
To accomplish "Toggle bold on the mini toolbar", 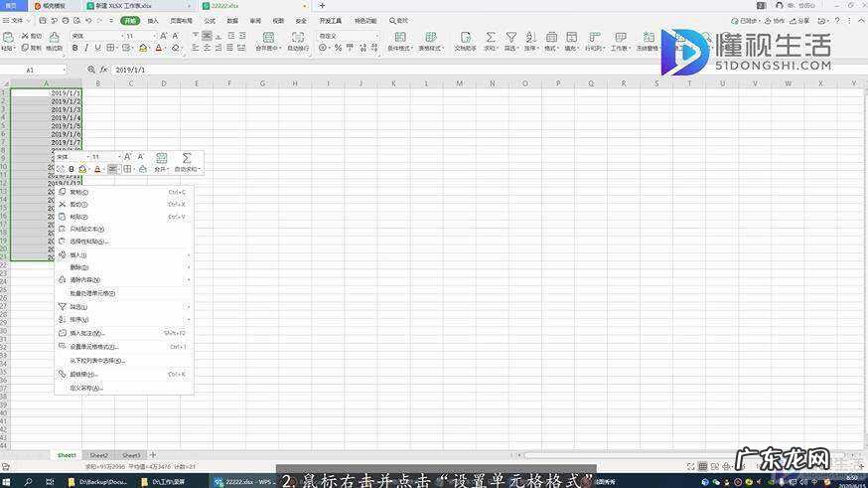I will click(x=72, y=169).
